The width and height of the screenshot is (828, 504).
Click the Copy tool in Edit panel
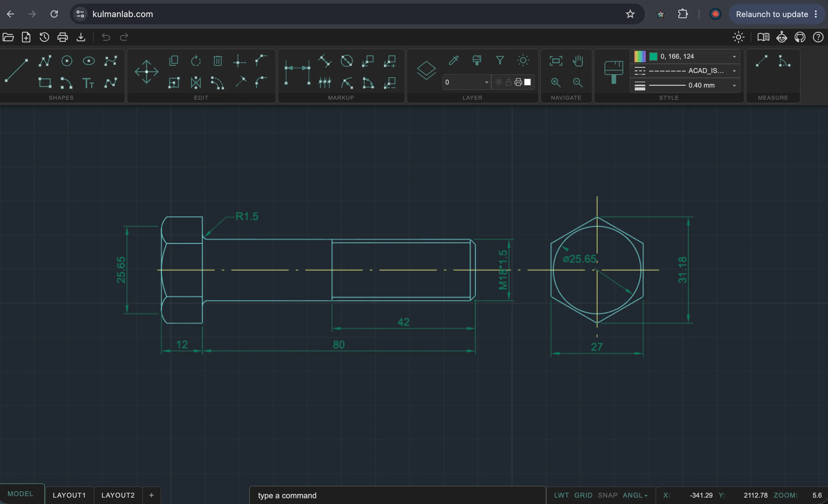click(x=174, y=61)
